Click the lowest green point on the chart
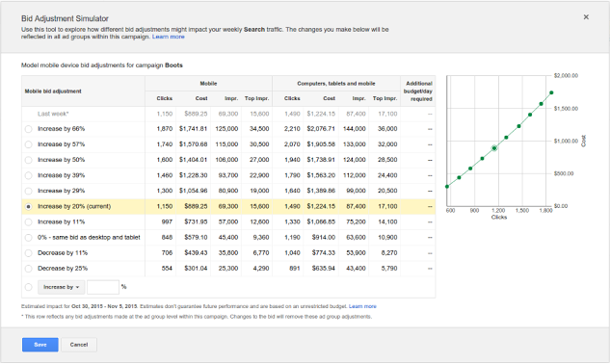Screen dimensions: 610x364 click(447, 187)
